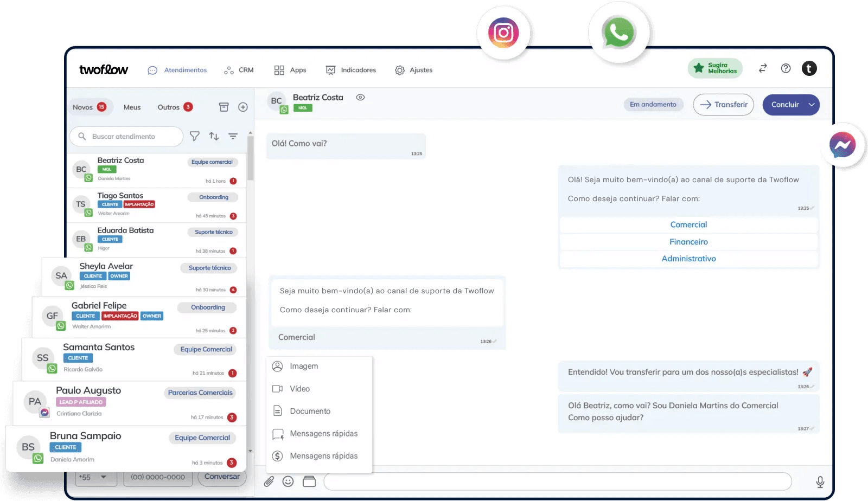The width and height of the screenshot is (868, 501).
Task: Open the Concluir dropdown chevron
Action: pyautogui.click(x=812, y=105)
